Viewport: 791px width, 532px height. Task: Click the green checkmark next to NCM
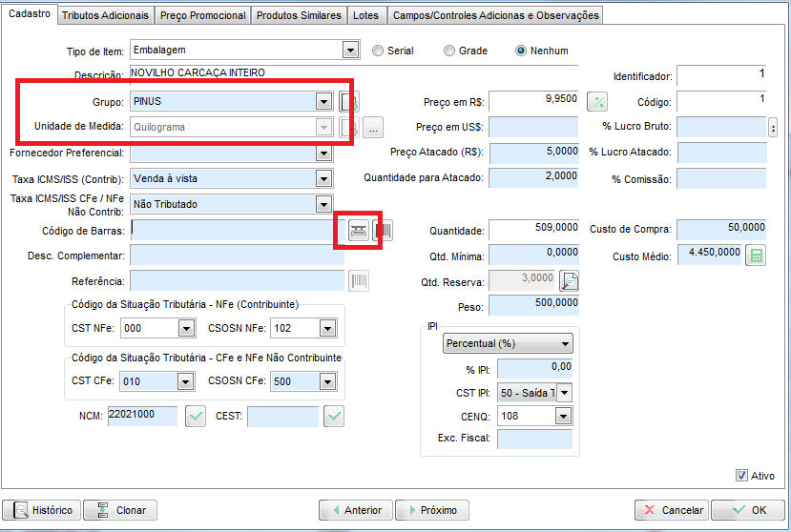[196, 417]
